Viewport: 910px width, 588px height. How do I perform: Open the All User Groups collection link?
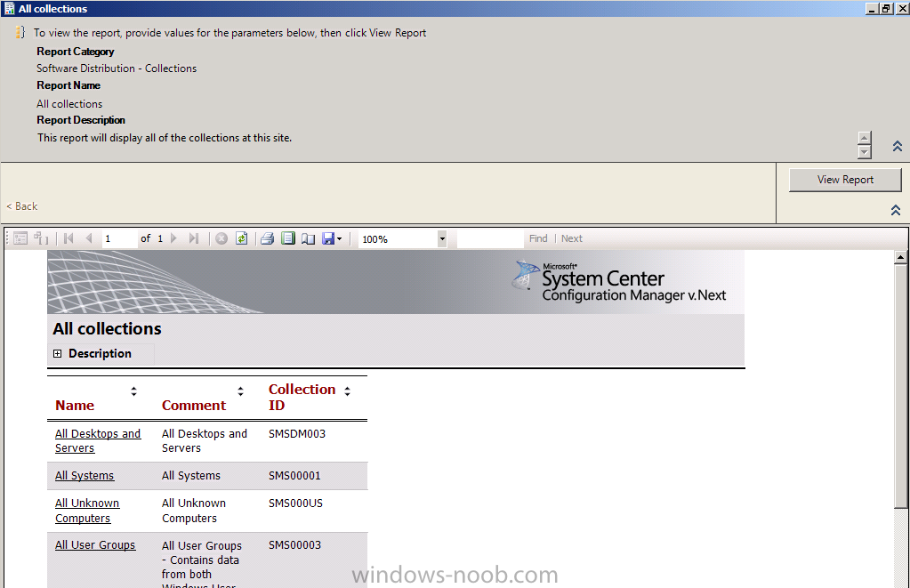point(95,545)
